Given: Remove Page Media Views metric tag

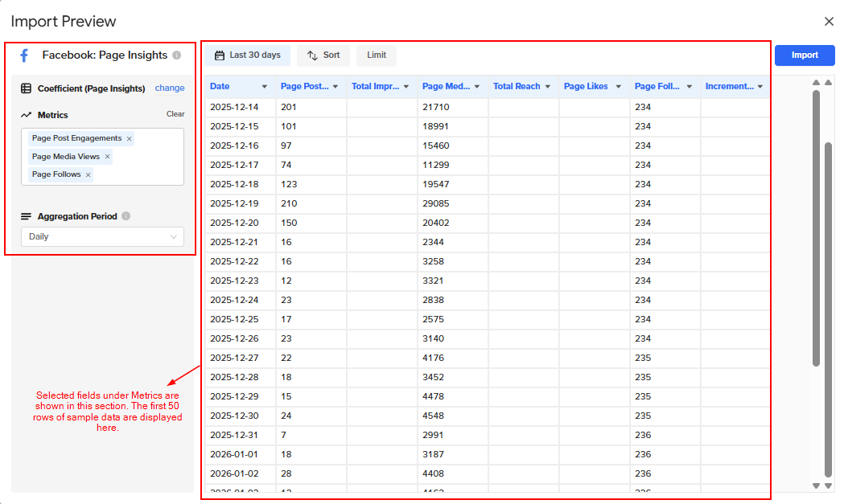Looking at the screenshot, I should pos(107,157).
